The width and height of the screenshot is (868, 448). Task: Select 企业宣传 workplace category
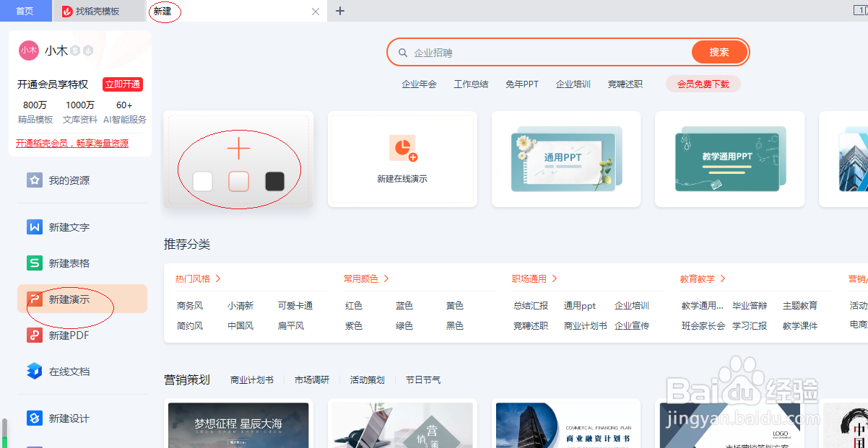point(632,326)
